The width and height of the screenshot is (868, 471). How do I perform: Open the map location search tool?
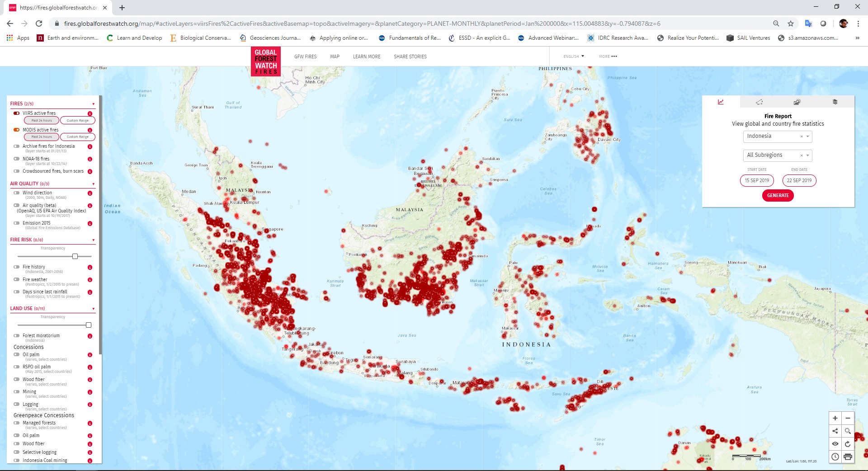click(x=848, y=431)
